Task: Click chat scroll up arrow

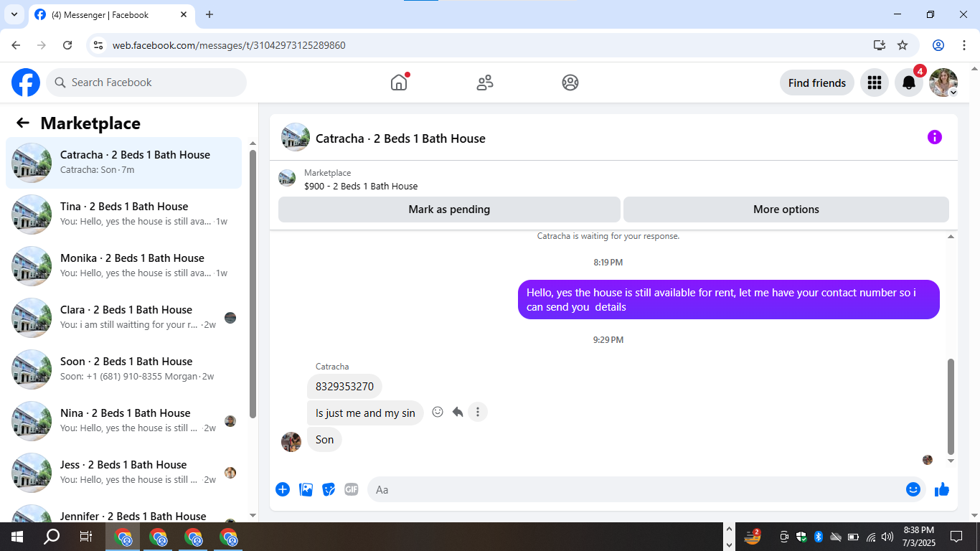Action: click(951, 237)
